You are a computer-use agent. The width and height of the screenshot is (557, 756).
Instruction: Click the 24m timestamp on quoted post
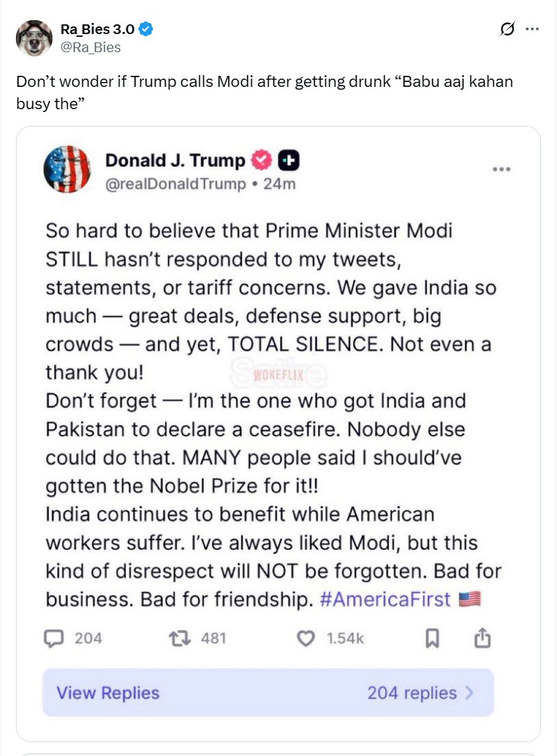click(x=284, y=184)
